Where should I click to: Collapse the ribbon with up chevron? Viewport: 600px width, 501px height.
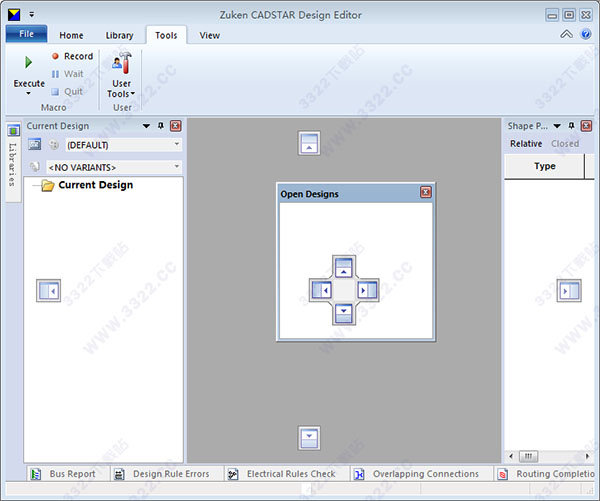click(566, 34)
